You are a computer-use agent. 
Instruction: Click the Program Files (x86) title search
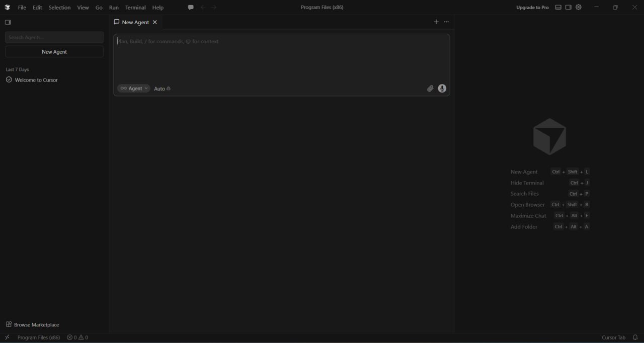click(322, 8)
